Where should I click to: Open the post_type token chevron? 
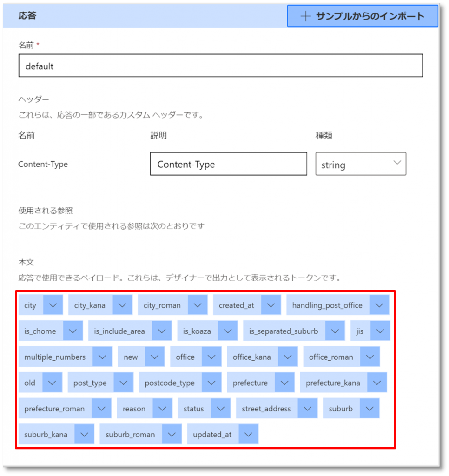pos(123,383)
